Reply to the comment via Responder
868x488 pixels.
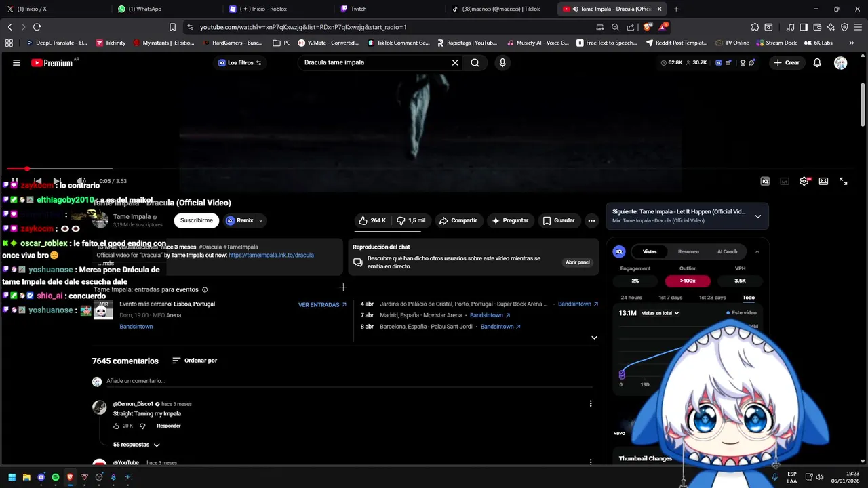[x=168, y=426]
